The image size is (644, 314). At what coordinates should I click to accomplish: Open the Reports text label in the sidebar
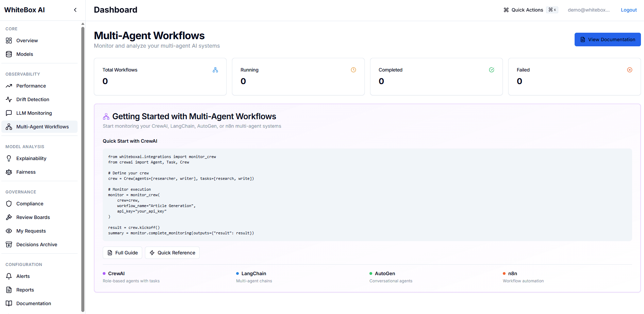[x=25, y=290]
